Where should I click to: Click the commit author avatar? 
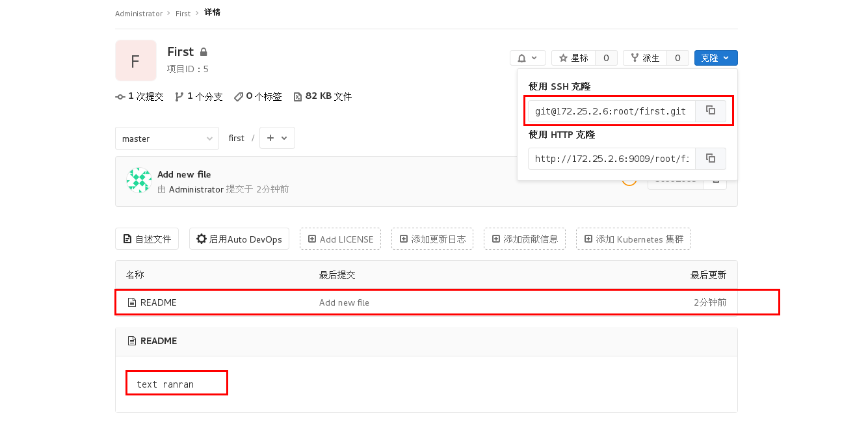[139, 180]
